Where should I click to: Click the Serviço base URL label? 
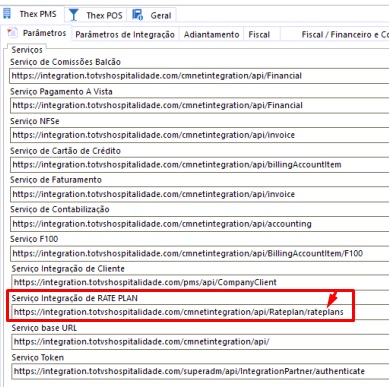pos(44,328)
